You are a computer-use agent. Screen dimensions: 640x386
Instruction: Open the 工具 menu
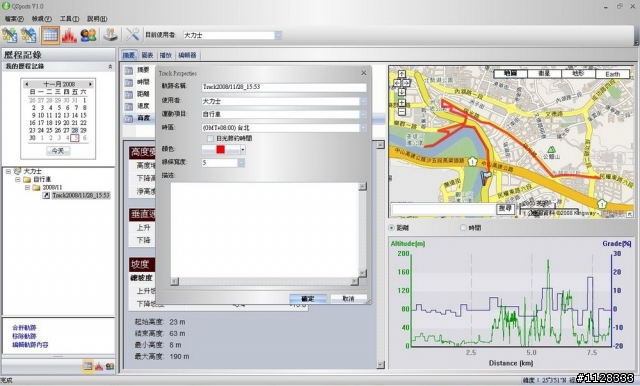(69, 19)
